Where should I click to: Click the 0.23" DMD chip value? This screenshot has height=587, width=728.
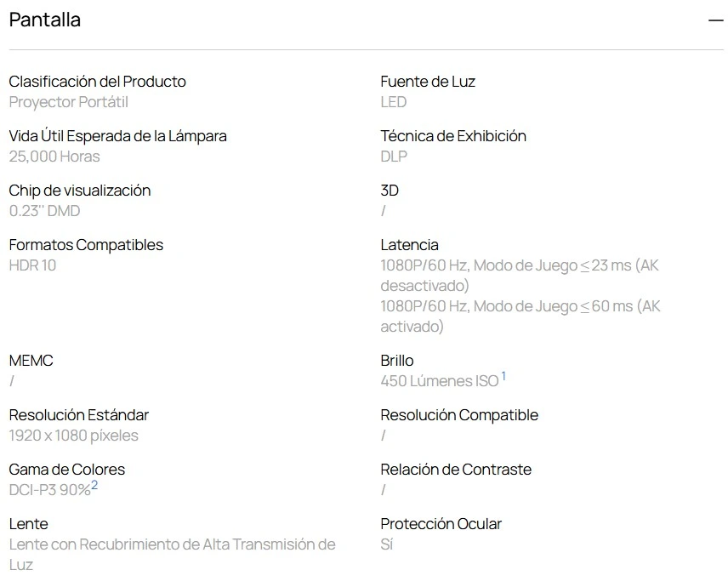pos(44,211)
